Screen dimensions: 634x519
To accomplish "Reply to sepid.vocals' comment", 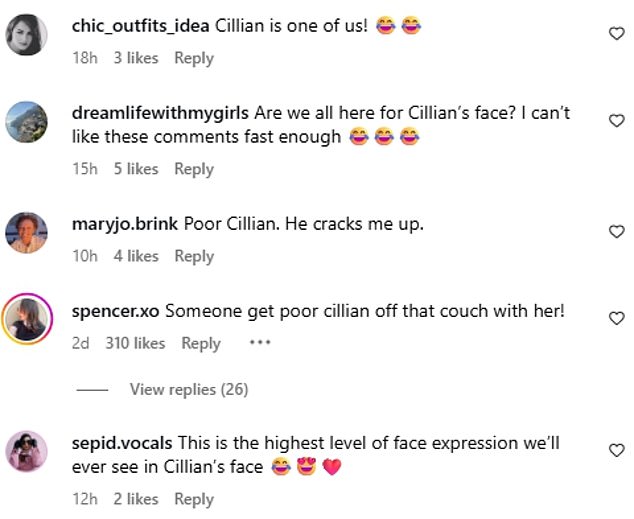I will 194,499.
